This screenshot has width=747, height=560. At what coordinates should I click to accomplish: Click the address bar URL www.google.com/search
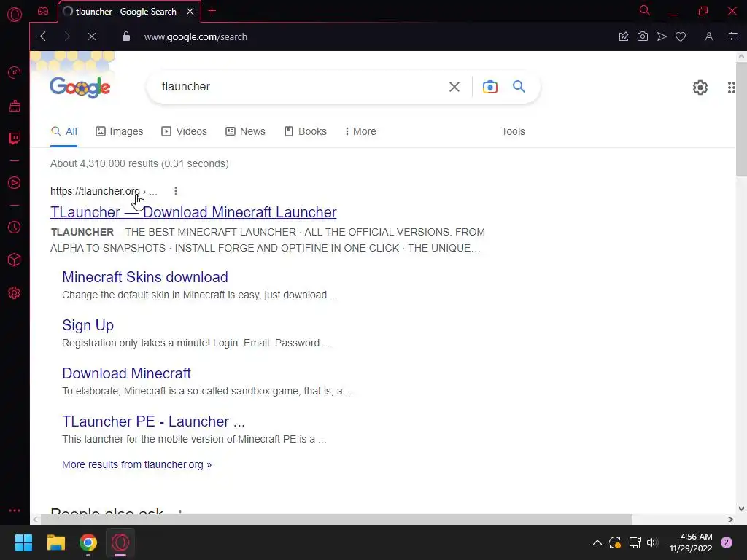tap(196, 36)
